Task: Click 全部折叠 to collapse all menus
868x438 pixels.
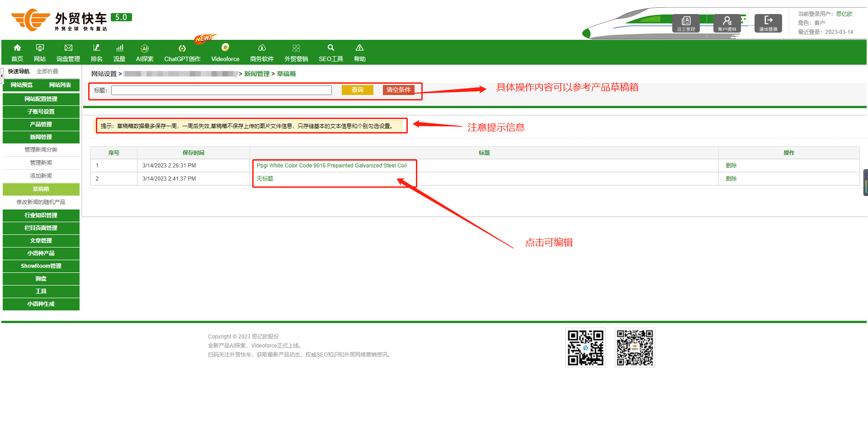Action: click(x=47, y=71)
